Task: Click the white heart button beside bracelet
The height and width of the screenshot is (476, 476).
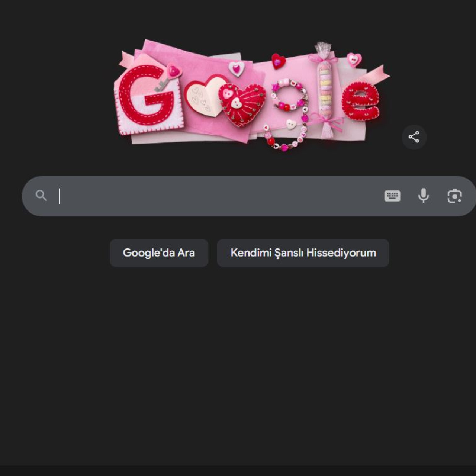Action: 291,124
